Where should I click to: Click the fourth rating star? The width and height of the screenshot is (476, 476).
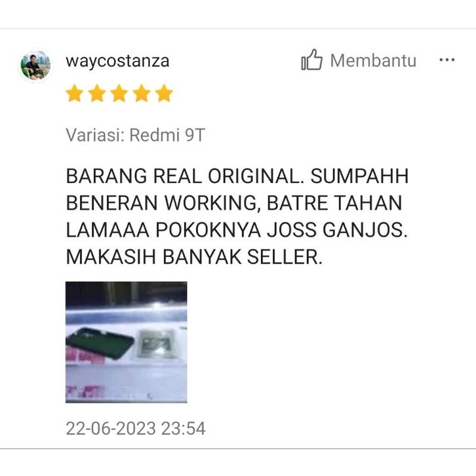142,93
